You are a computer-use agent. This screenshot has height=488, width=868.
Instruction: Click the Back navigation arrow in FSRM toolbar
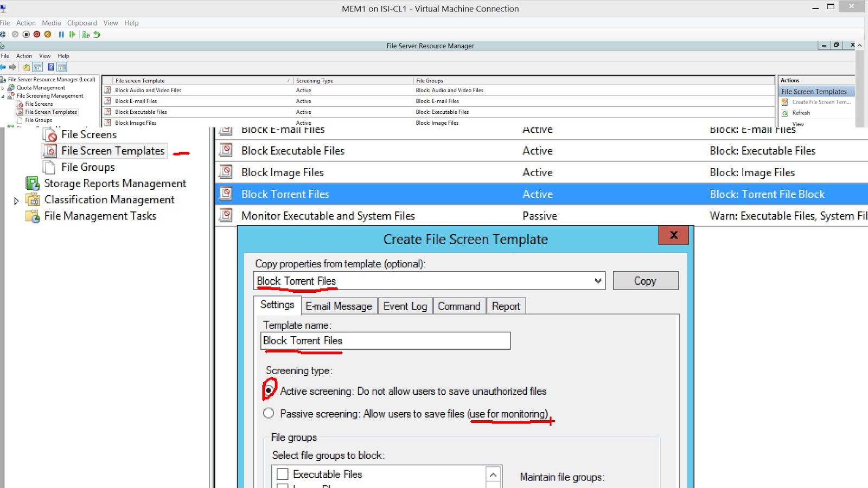coord(3,67)
